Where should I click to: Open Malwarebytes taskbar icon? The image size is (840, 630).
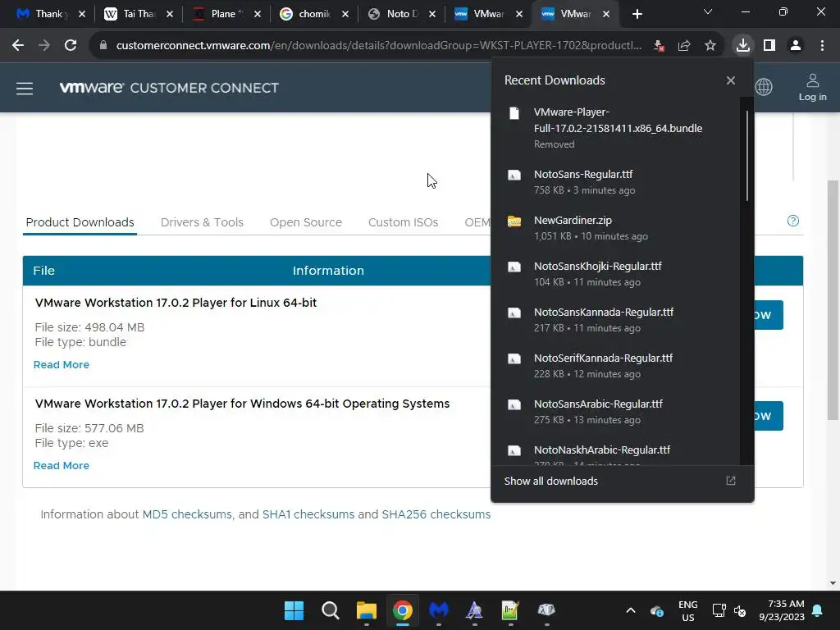point(438,610)
